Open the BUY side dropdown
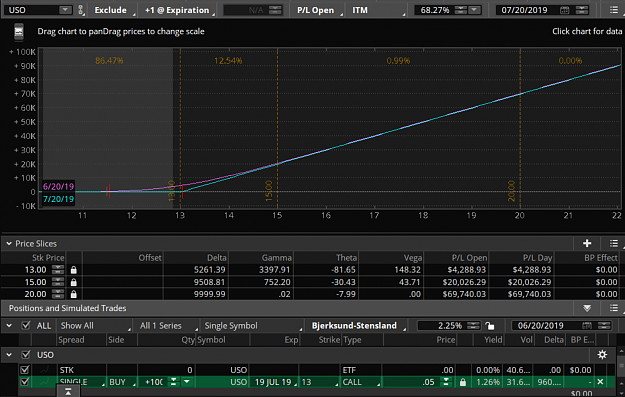625x397 pixels. (x=122, y=382)
